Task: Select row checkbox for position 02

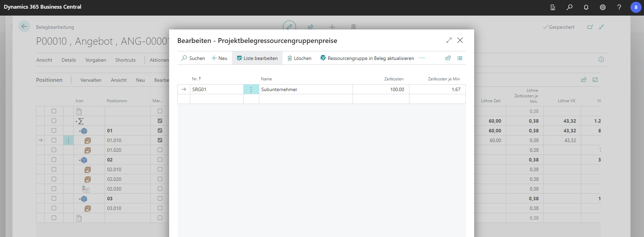Action: 54,160
